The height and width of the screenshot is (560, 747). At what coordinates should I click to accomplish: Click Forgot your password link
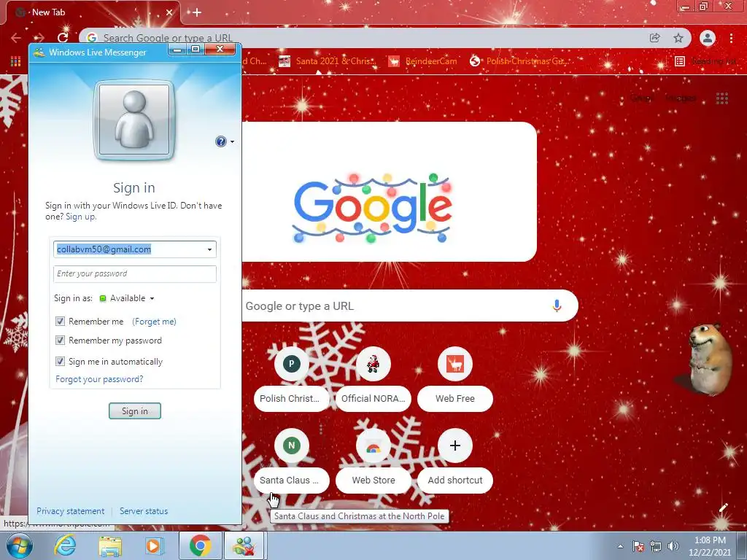click(99, 379)
